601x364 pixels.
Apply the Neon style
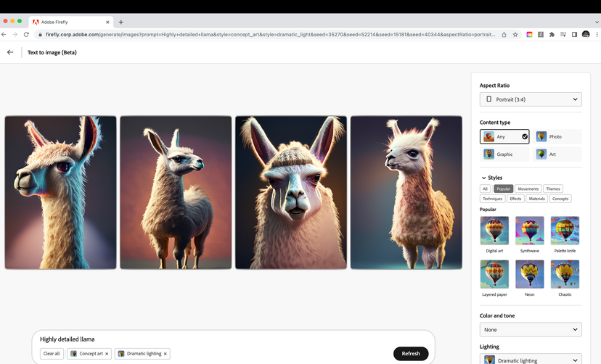[530, 274]
